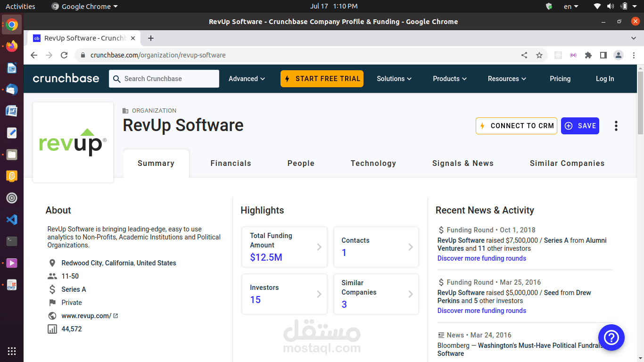Switch to the Signals & News tab

[463, 164]
